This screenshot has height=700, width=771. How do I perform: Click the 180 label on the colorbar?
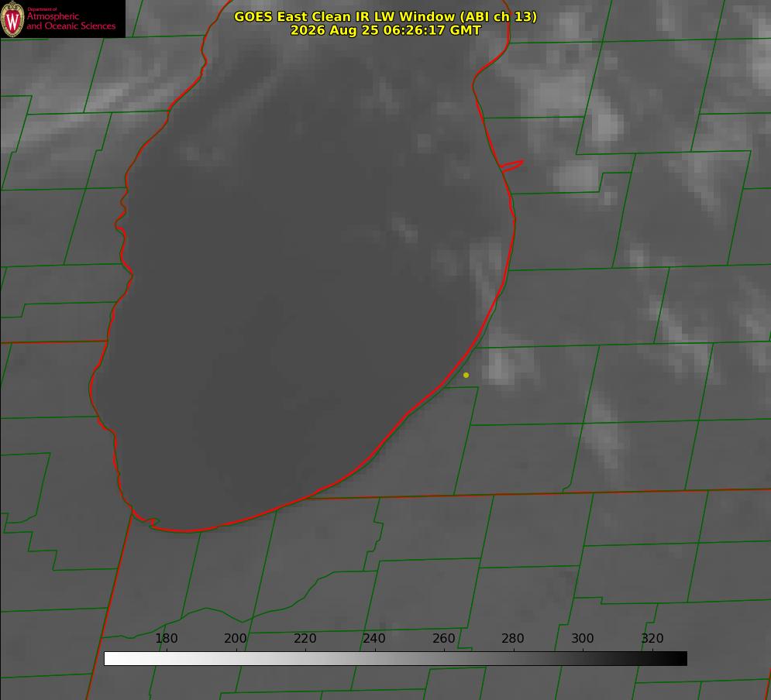pos(166,638)
